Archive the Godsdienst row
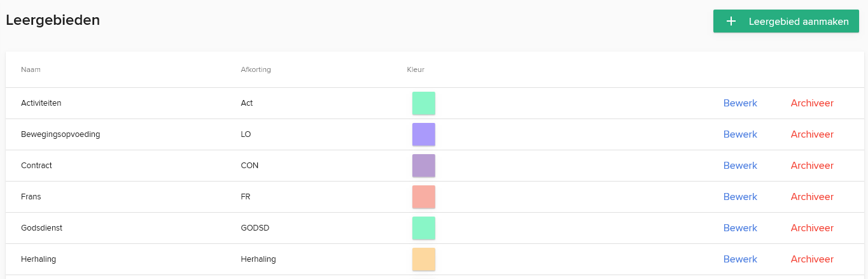 812,228
